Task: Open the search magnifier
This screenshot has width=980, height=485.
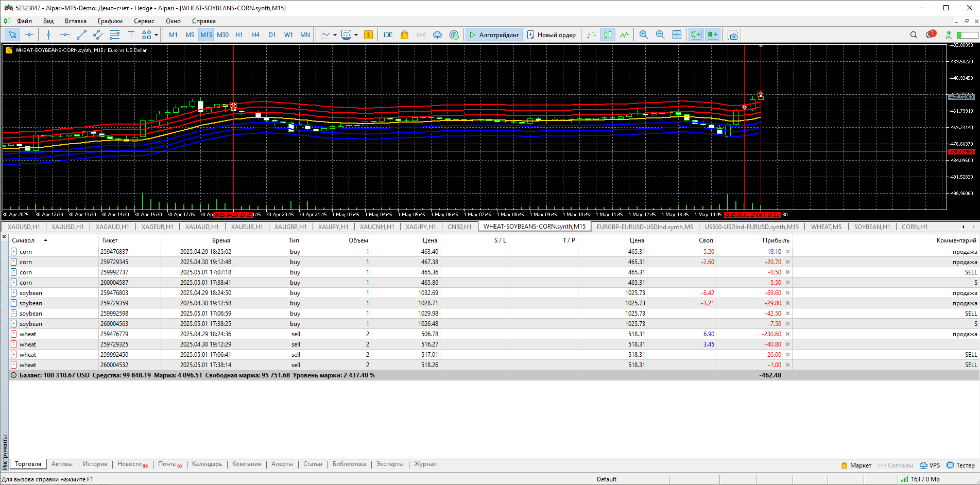Action: click(x=914, y=35)
